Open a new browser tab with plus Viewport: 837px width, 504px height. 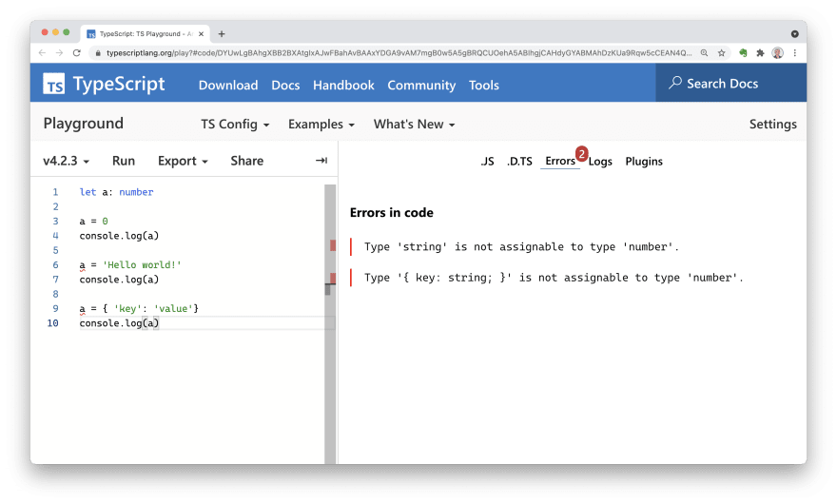222,33
